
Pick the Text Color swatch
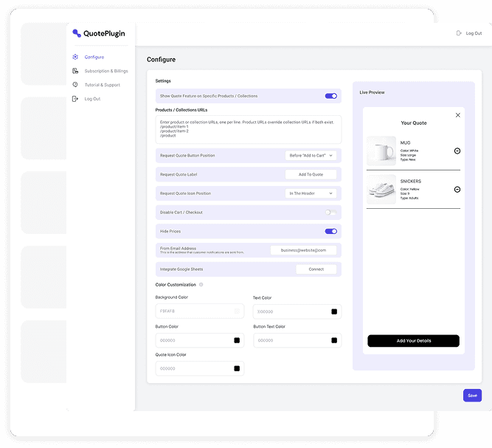[x=334, y=311]
